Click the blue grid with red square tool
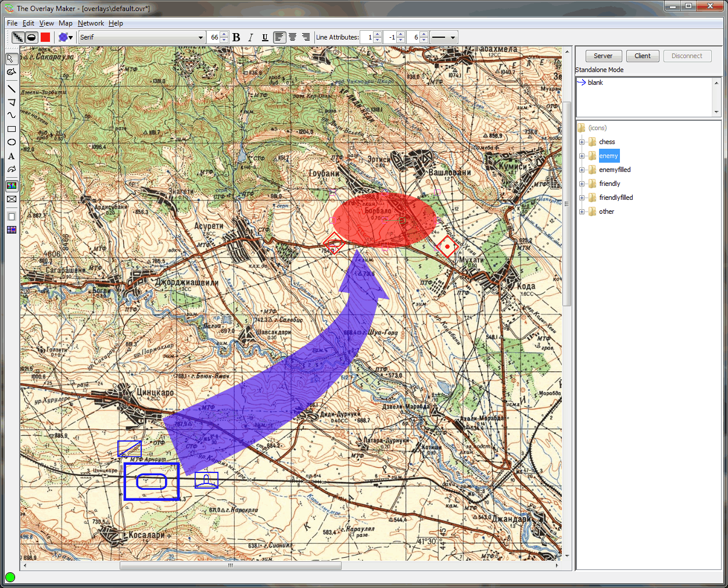728x588 pixels. click(x=11, y=230)
